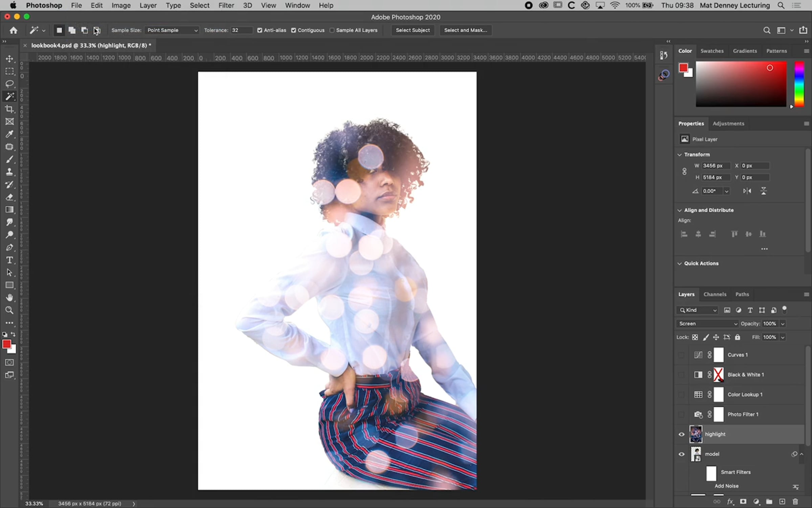Hide the highlight layer
This screenshot has height=508, width=812.
[681, 434]
